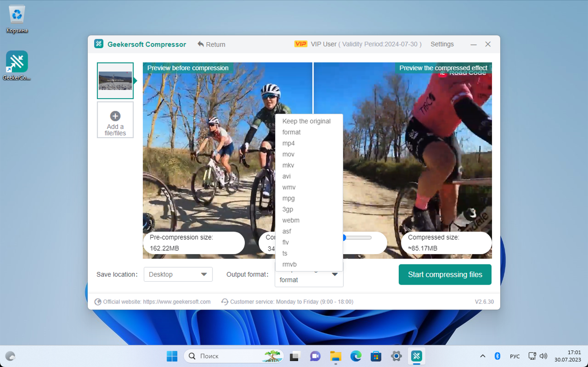Open the Recycle Bin desktop icon

point(17,19)
